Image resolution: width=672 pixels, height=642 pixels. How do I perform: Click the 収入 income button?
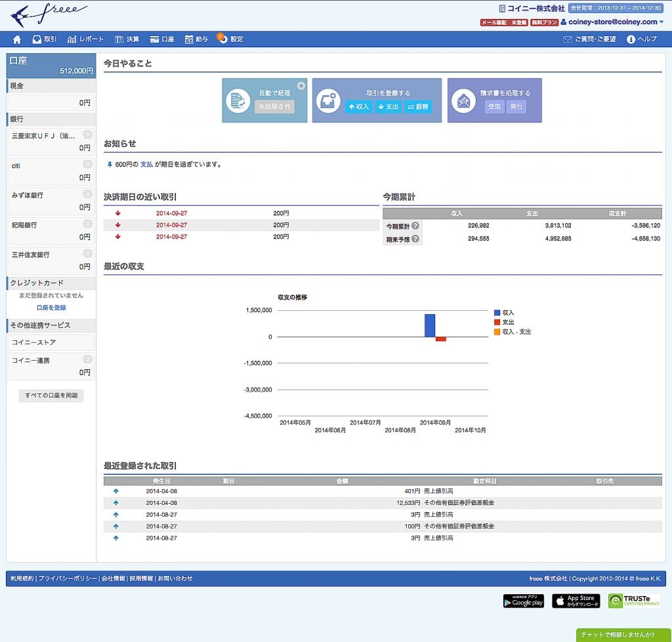359,107
